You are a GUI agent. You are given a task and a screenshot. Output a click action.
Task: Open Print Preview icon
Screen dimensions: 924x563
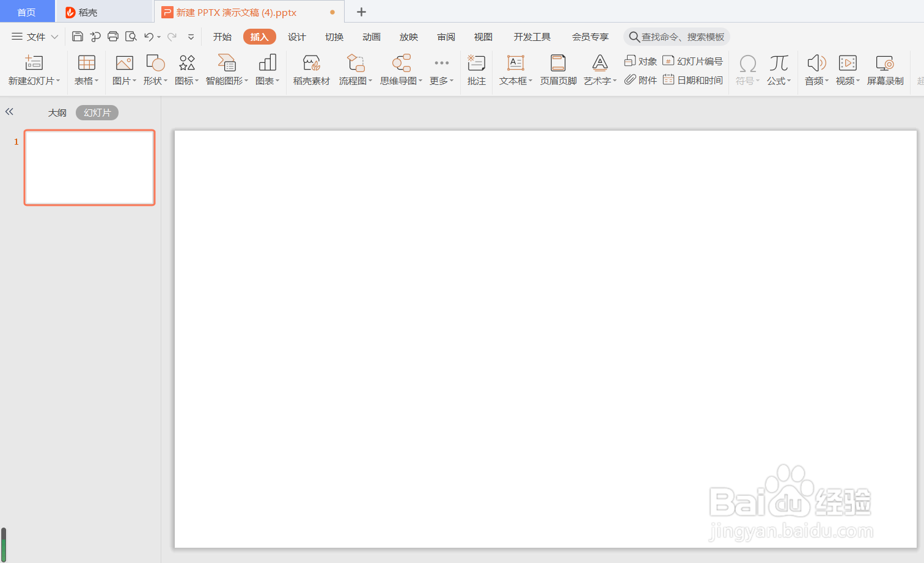[x=131, y=37]
